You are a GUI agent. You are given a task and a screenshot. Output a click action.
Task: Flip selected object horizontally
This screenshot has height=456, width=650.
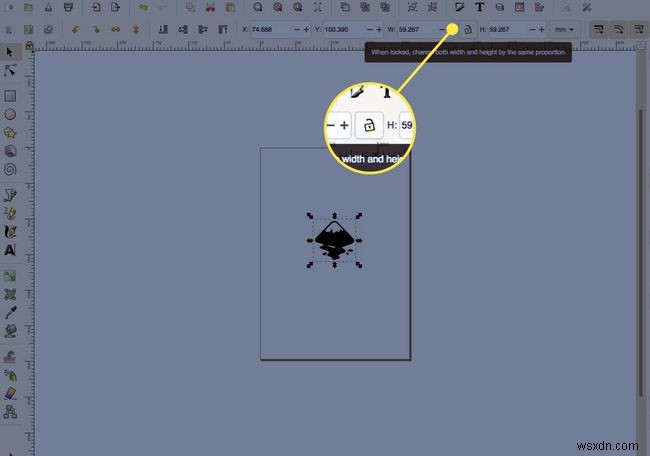pyautogui.click(x=116, y=29)
